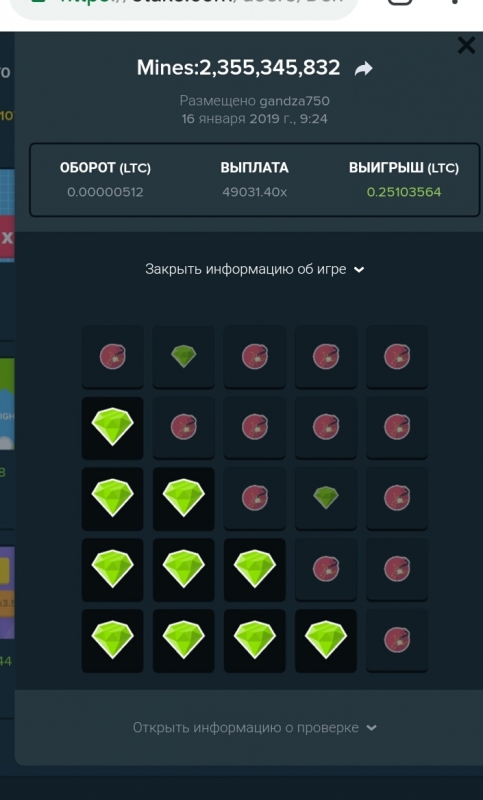
Task: Click the third bright gem in the fourth row
Action: pos(255,569)
